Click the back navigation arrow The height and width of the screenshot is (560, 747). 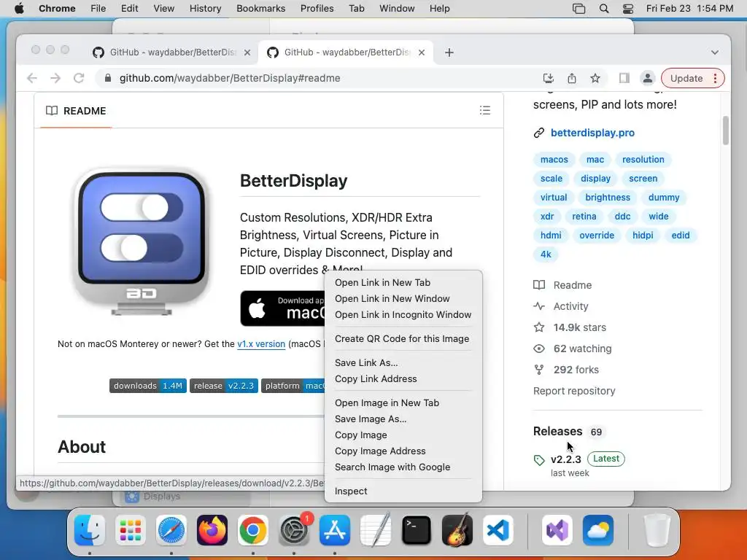[32, 78]
